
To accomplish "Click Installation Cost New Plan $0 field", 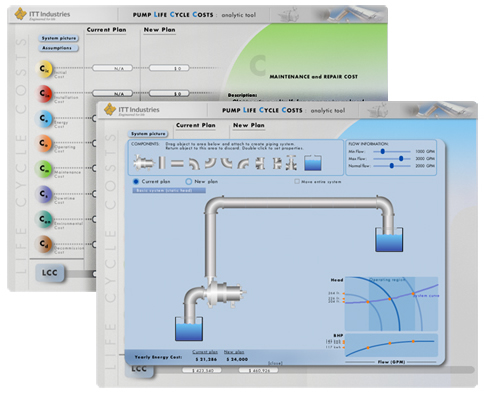I will coord(169,94).
